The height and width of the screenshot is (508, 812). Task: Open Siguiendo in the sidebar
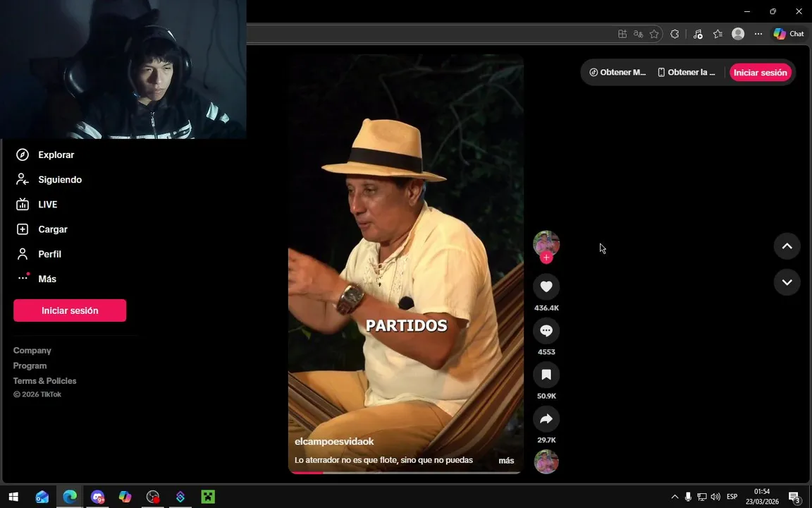pos(60,179)
